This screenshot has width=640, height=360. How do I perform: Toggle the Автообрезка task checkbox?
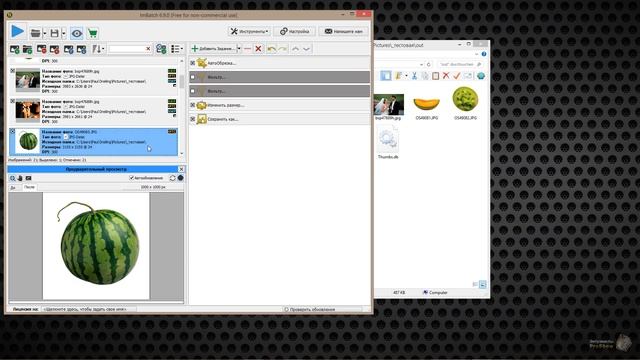pyautogui.click(x=193, y=63)
